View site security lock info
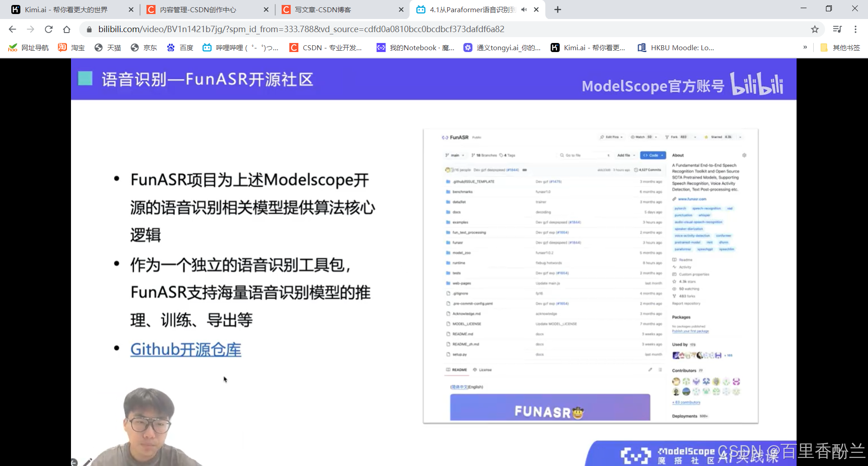Image resolution: width=868 pixels, height=466 pixels. pos(89,29)
